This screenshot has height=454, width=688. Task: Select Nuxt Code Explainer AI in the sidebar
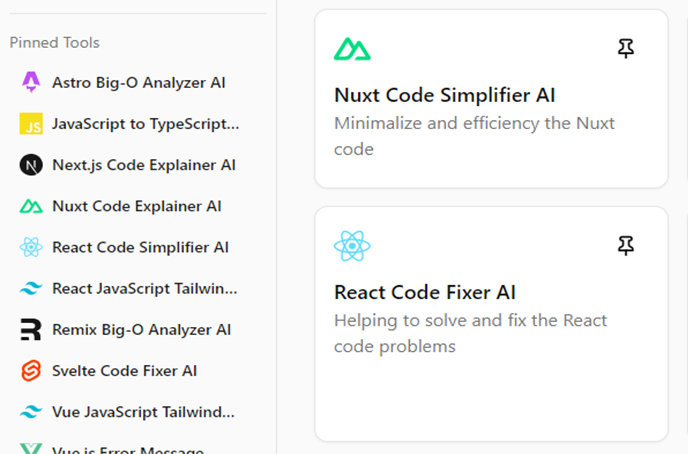click(x=136, y=206)
